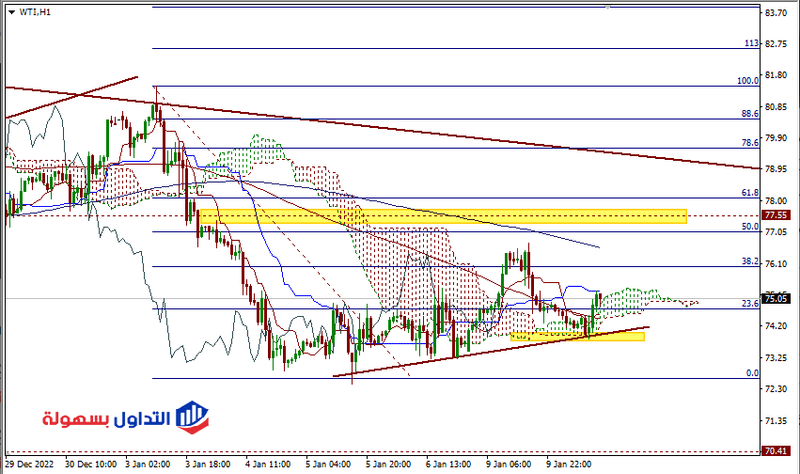
Task: Click the 29 Dec 2022 date label
Action: click(x=30, y=465)
